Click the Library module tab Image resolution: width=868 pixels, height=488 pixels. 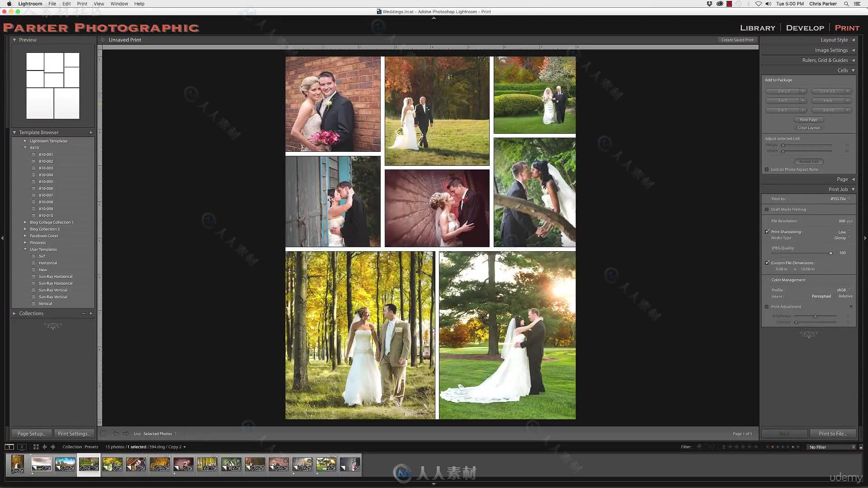[758, 28]
